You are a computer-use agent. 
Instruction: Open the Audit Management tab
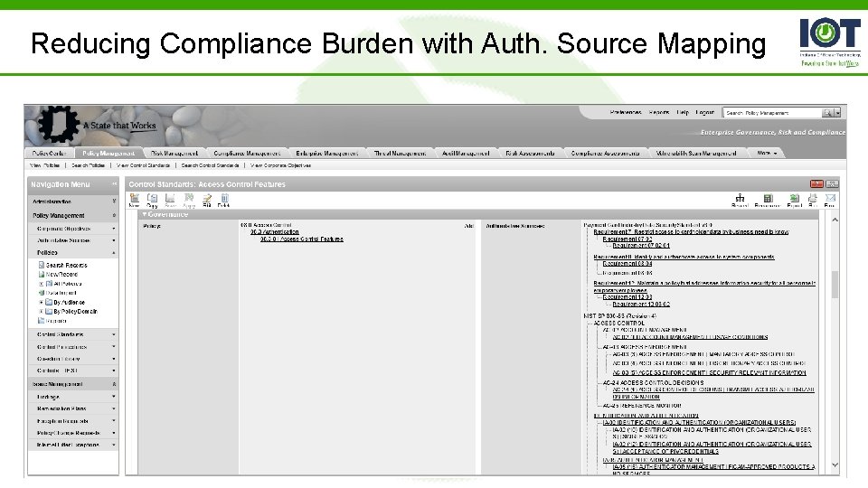pyautogui.click(x=466, y=154)
